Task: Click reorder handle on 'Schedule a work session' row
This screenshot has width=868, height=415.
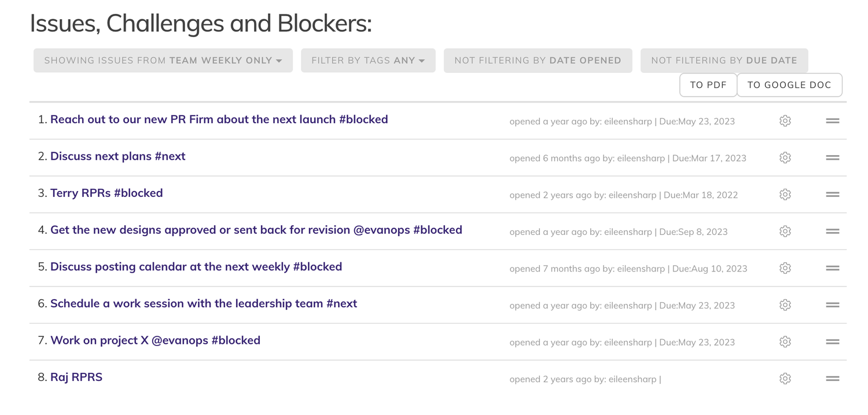Action: (x=832, y=305)
